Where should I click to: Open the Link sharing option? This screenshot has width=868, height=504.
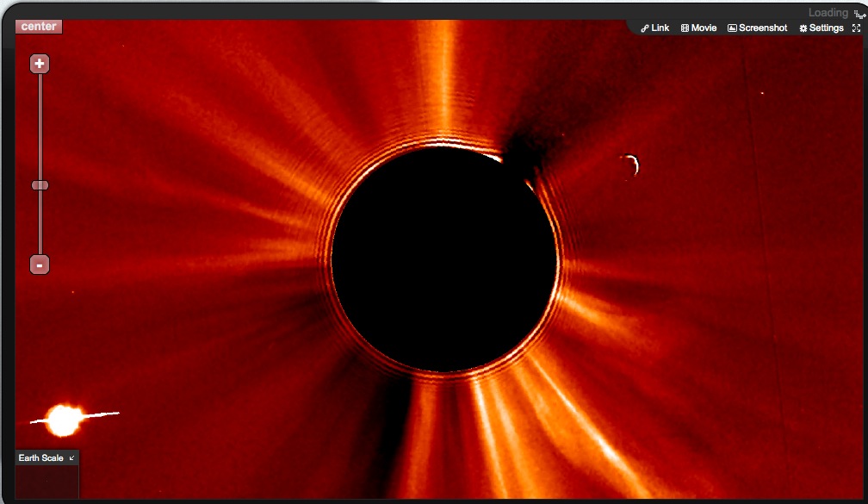point(655,28)
